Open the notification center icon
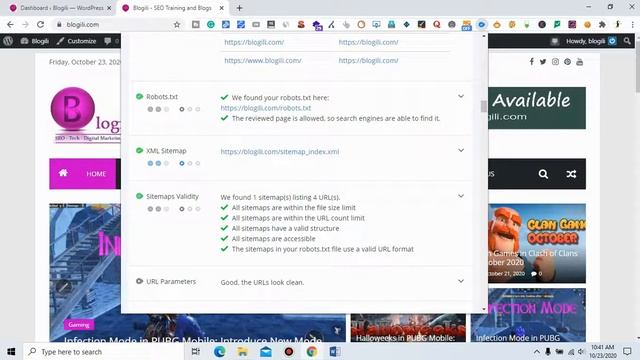The image size is (640, 360). coord(627,351)
